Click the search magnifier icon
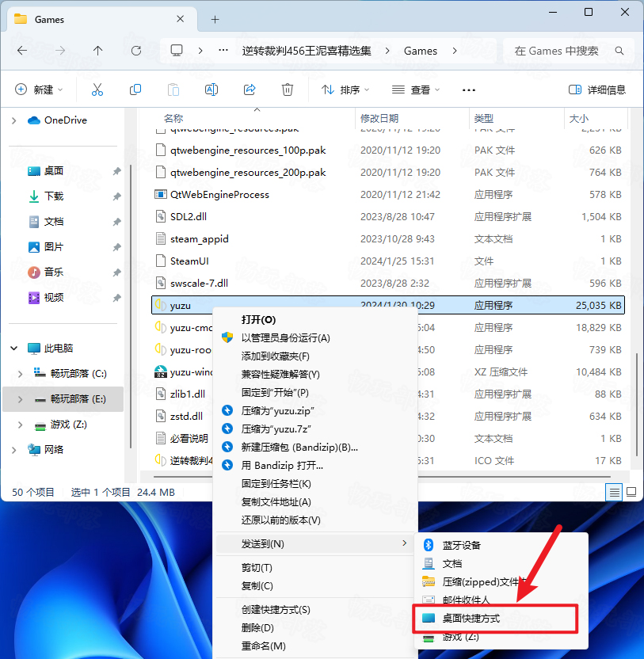 tap(619, 51)
